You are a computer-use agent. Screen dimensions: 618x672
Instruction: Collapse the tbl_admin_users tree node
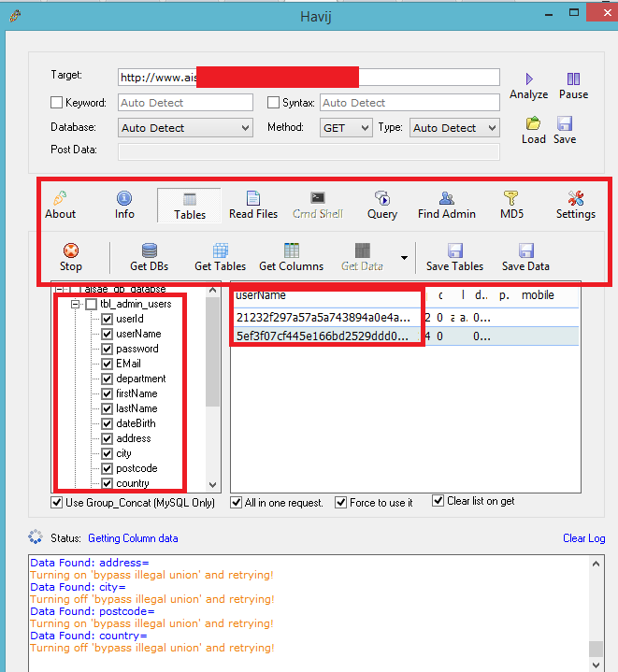76,304
